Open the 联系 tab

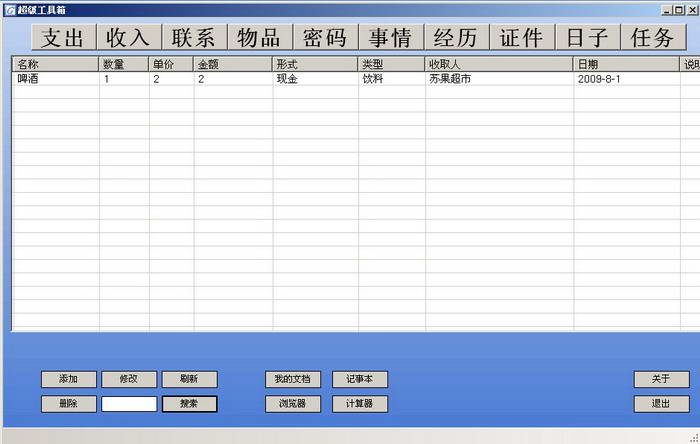[x=194, y=37]
